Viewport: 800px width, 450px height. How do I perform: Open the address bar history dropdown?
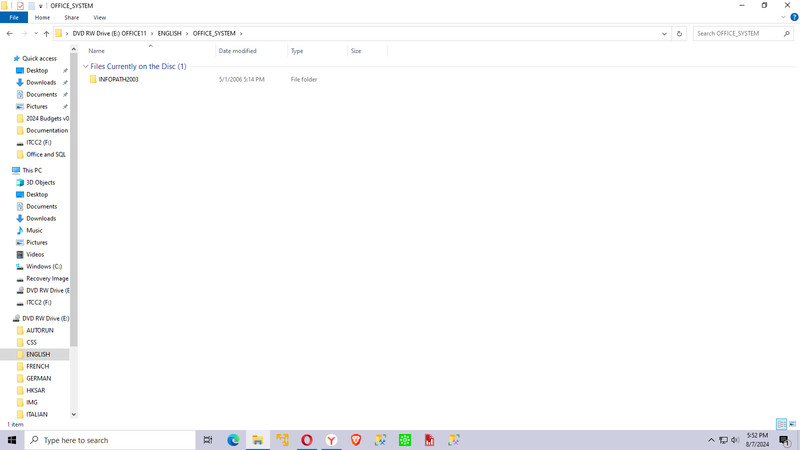pos(664,34)
